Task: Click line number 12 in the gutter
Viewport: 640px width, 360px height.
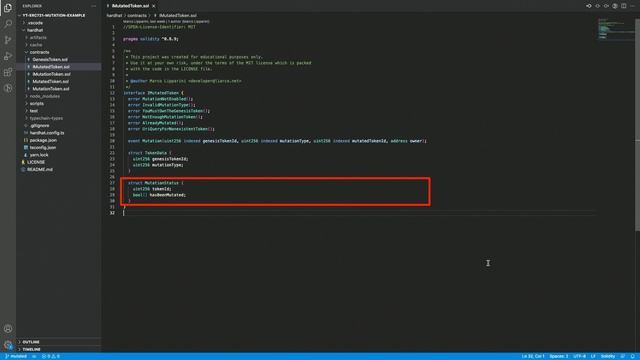Action: [x=112, y=93]
